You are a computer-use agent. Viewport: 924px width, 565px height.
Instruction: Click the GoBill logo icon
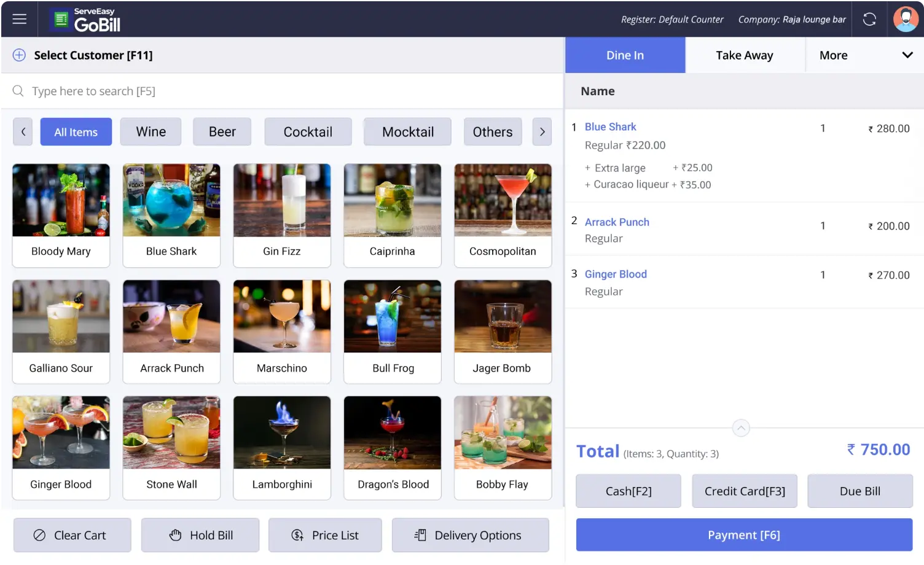(61, 20)
